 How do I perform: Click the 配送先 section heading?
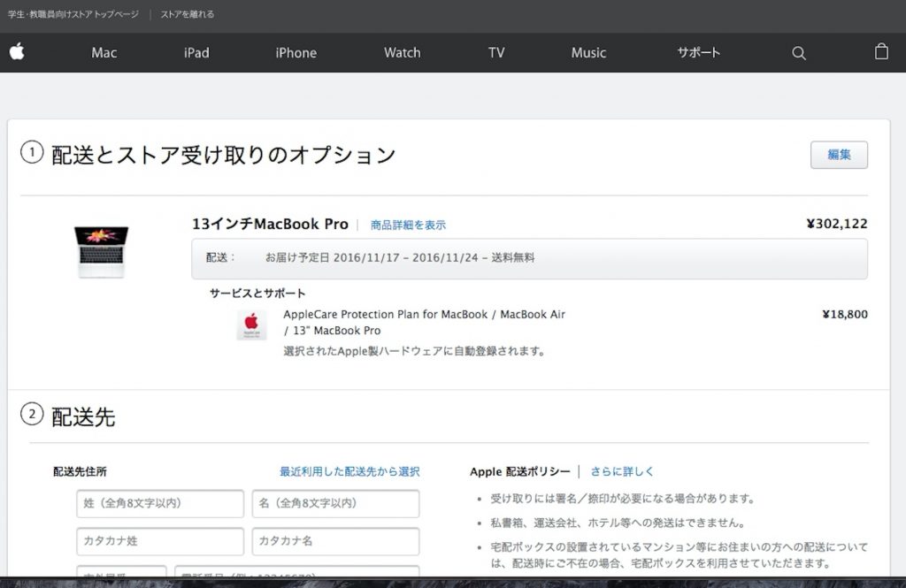[x=83, y=416]
